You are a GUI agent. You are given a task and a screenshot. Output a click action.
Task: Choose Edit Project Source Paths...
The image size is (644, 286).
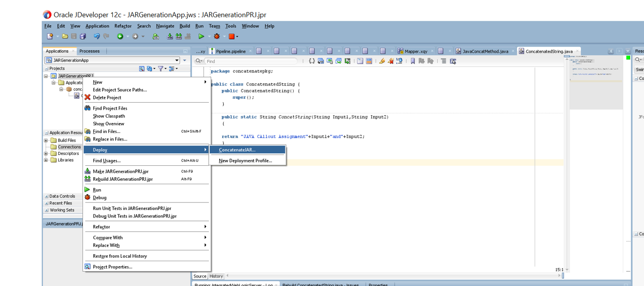tap(146, 90)
